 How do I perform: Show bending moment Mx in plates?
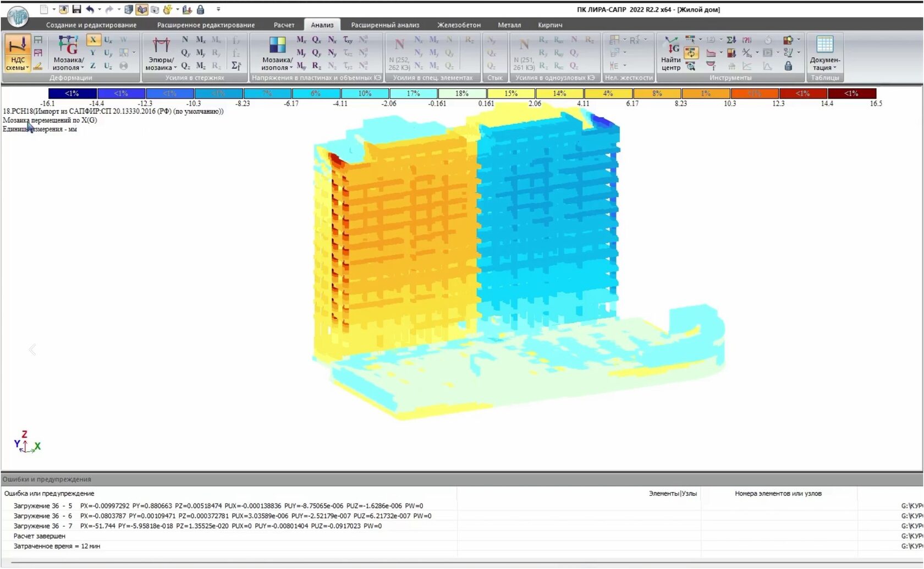coord(301,40)
